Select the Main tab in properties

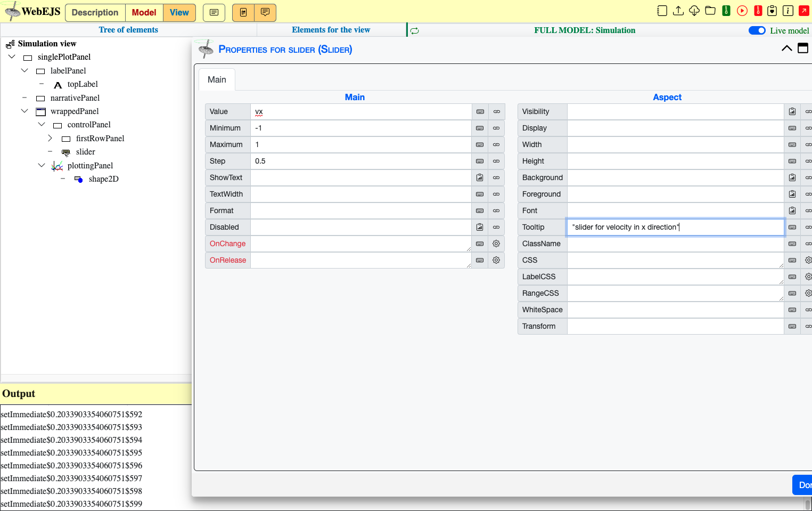pos(217,79)
